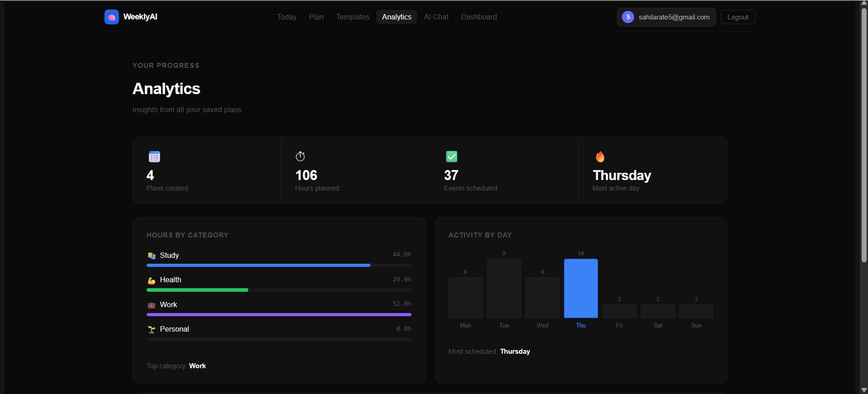
Task: Click the calendar icon above Plans created
Action: pos(154,157)
